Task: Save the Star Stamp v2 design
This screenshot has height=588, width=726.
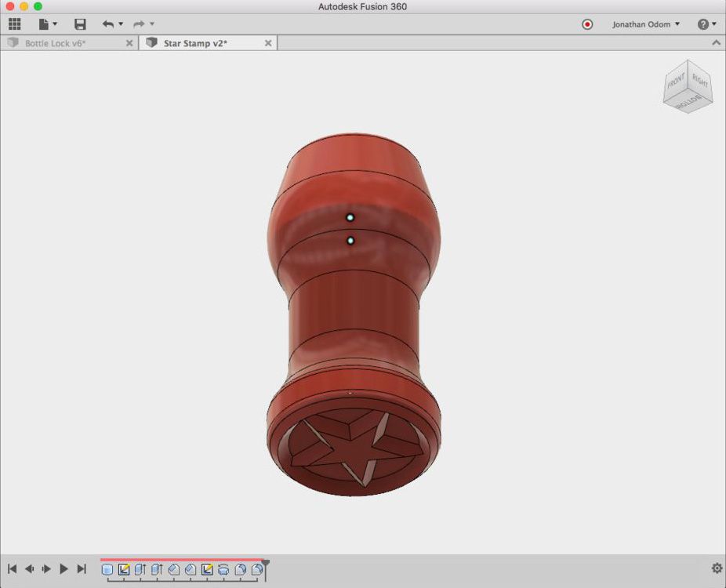Action: (78, 24)
